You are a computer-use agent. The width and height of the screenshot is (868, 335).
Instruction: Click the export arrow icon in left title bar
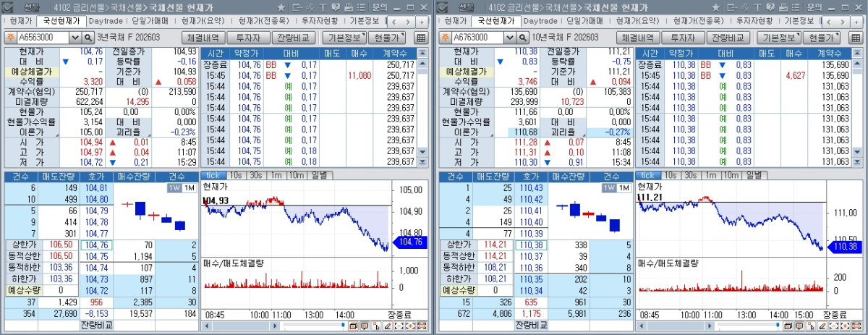[297, 7]
